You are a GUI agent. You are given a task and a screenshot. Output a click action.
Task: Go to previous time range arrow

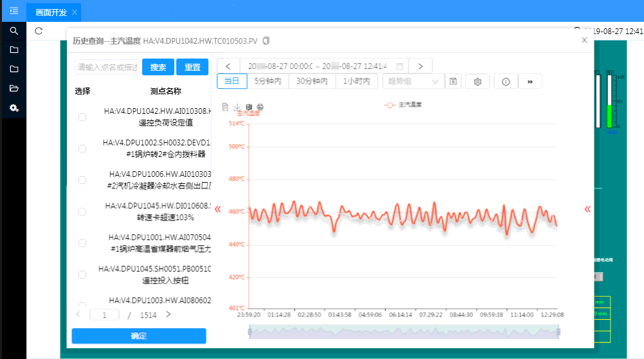[x=228, y=66]
